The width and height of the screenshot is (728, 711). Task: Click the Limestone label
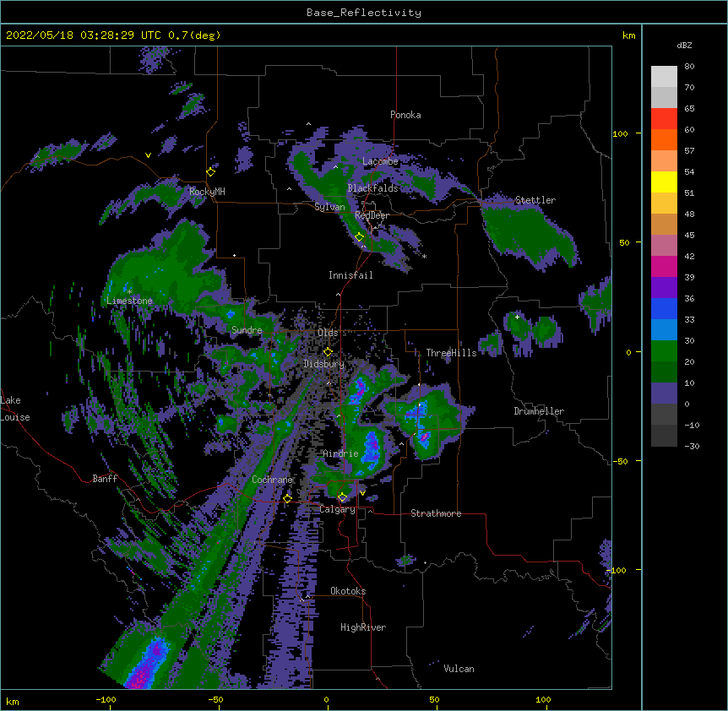129,301
